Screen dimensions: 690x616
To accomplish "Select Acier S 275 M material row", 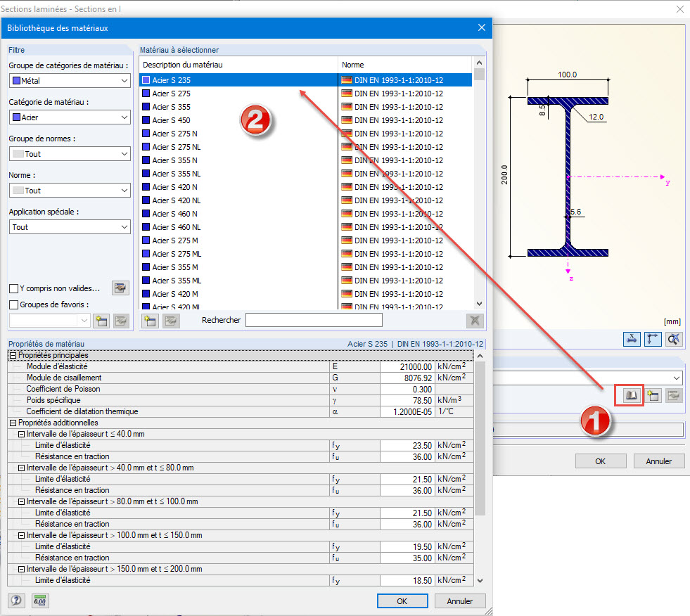I will (x=306, y=240).
